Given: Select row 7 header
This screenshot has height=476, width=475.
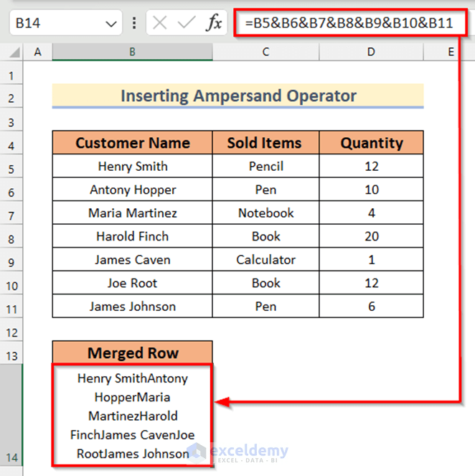Looking at the screenshot, I should [x=11, y=213].
